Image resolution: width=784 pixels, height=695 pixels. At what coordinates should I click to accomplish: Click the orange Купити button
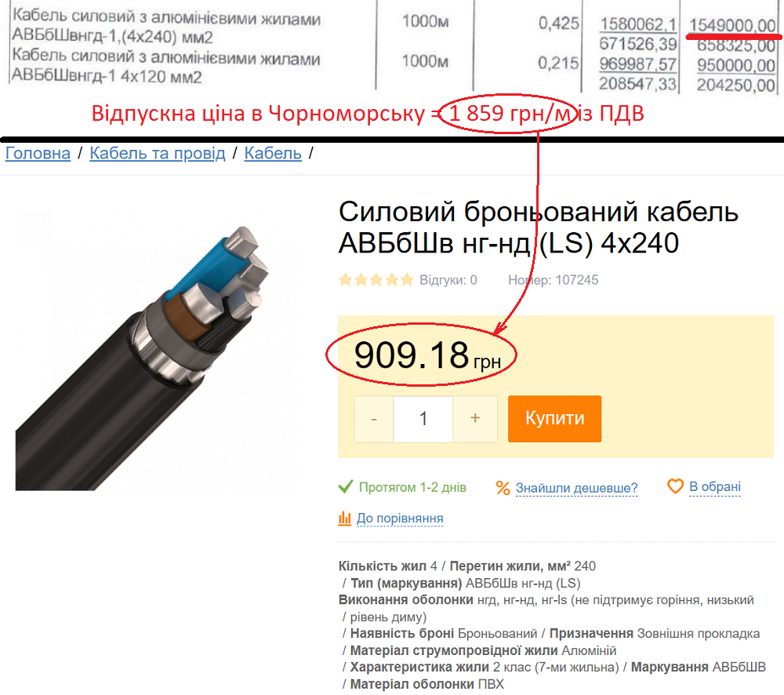[x=554, y=419]
